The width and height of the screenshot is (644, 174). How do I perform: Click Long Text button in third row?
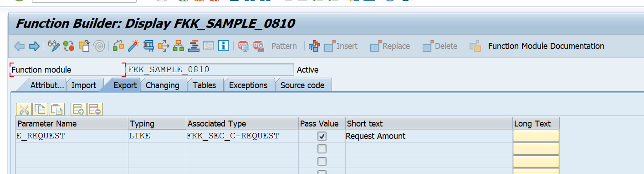click(536, 162)
